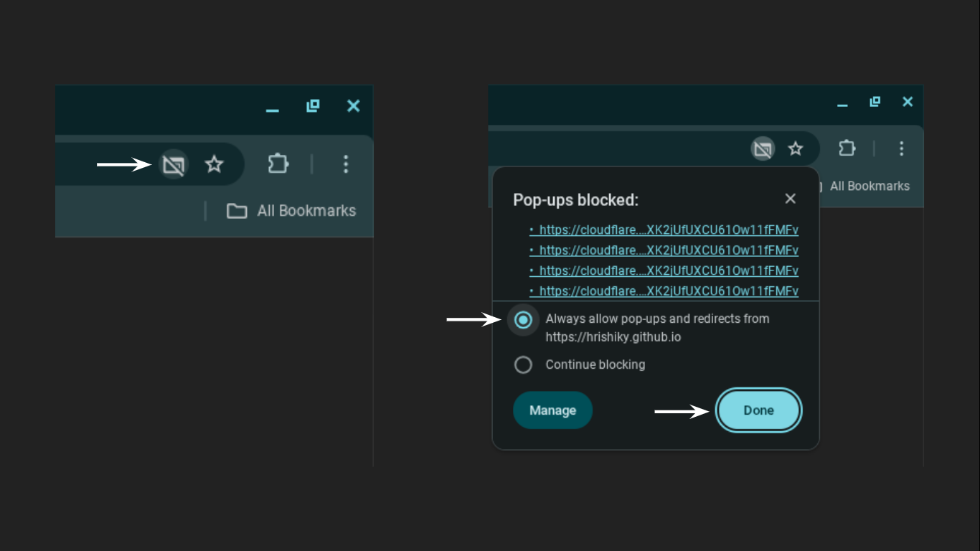980x551 pixels.
Task: Bookmark this page using left panel star
Action: coord(214,165)
